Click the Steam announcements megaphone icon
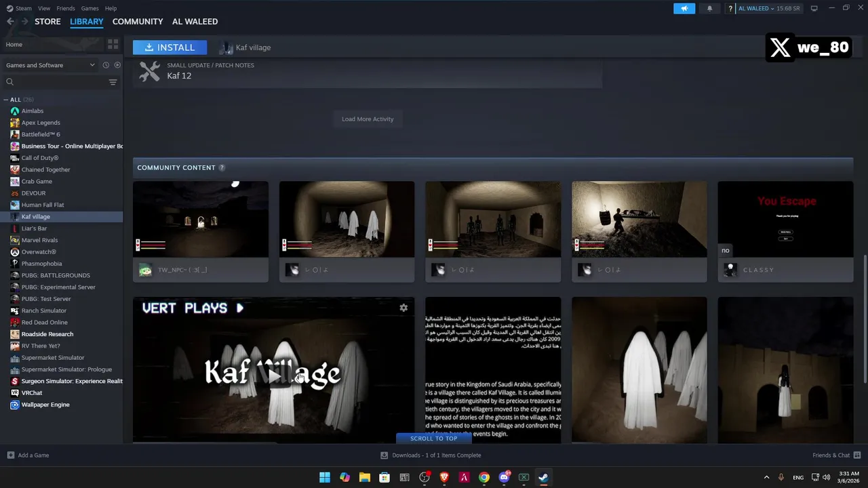The height and width of the screenshot is (488, 868). [x=684, y=8]
